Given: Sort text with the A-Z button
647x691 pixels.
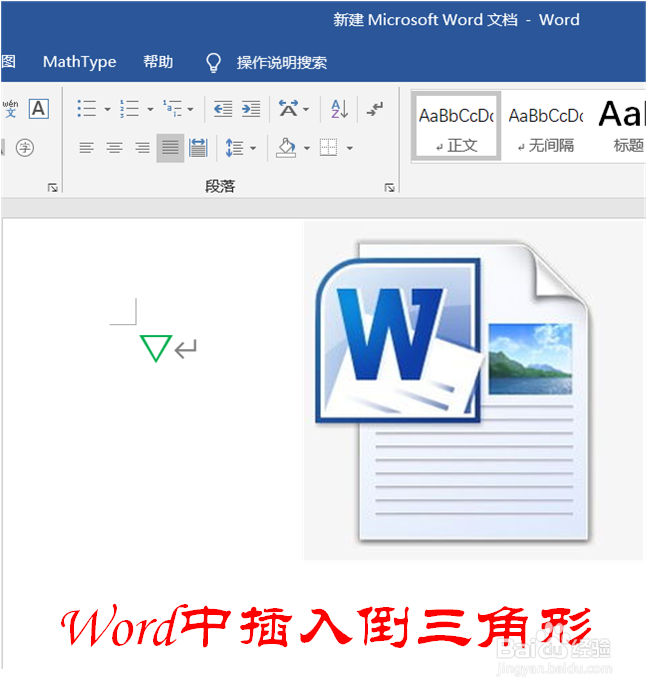Looking at the screenshot, I should click(339, 108).
